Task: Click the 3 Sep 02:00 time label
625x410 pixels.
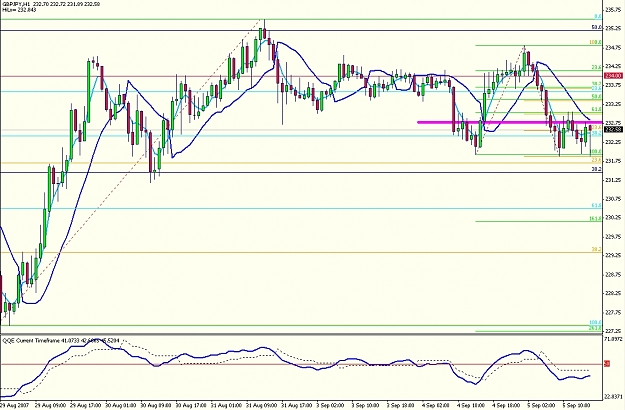Action: pos(332,405)
